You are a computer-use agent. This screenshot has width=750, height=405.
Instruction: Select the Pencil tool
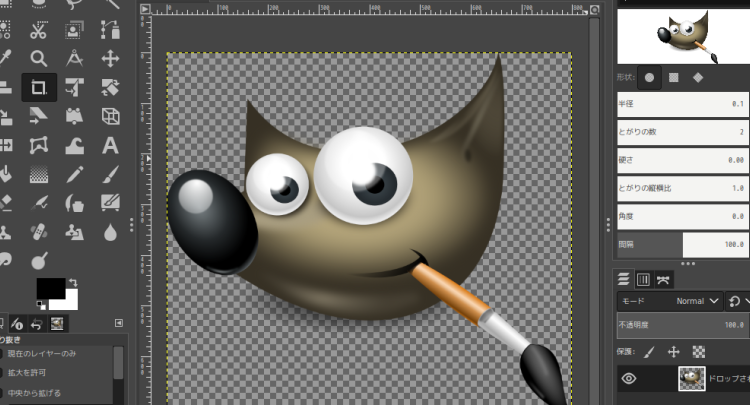[75, 174]
